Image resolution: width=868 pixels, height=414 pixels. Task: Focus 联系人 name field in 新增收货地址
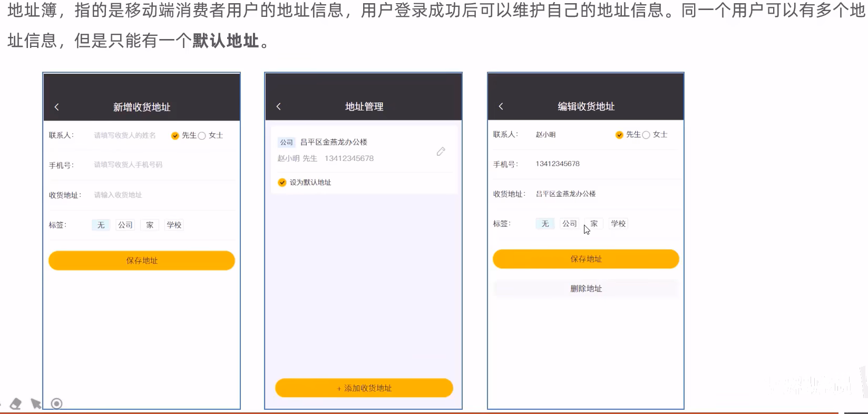pyautogui.click(x=125, y=136)
